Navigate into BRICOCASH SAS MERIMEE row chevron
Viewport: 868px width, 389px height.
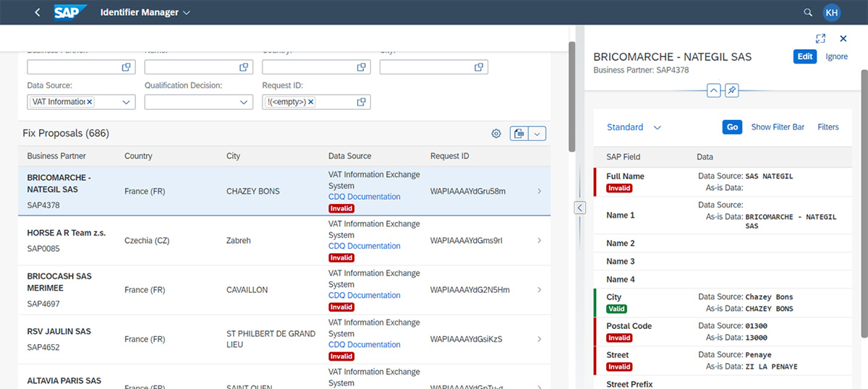(539, 289)
